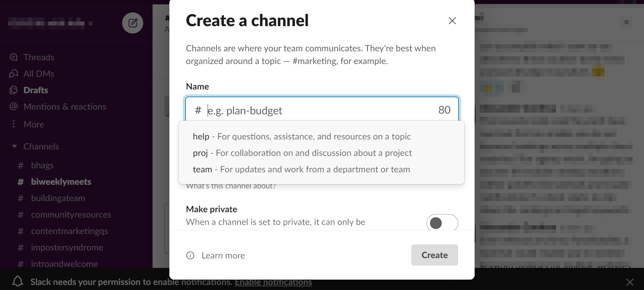Click the More ellipsis icon

(x=13, y=124)
